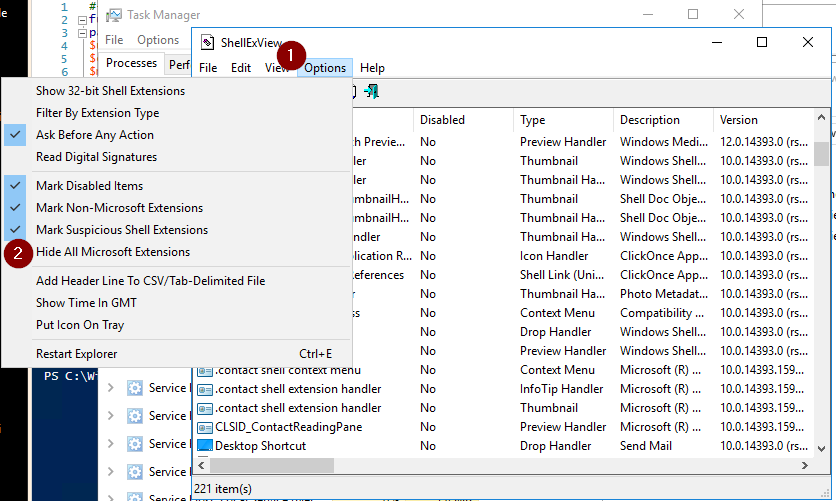This screenshot has width=836, height=501.
Task: Click 'Photo Metadat...' description cell
Action: (x=663, y=294)
